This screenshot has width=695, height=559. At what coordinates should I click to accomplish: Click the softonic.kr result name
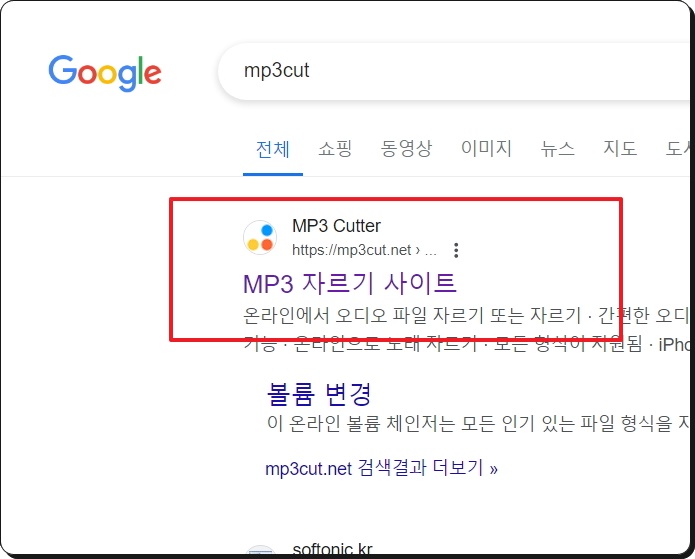332,550
